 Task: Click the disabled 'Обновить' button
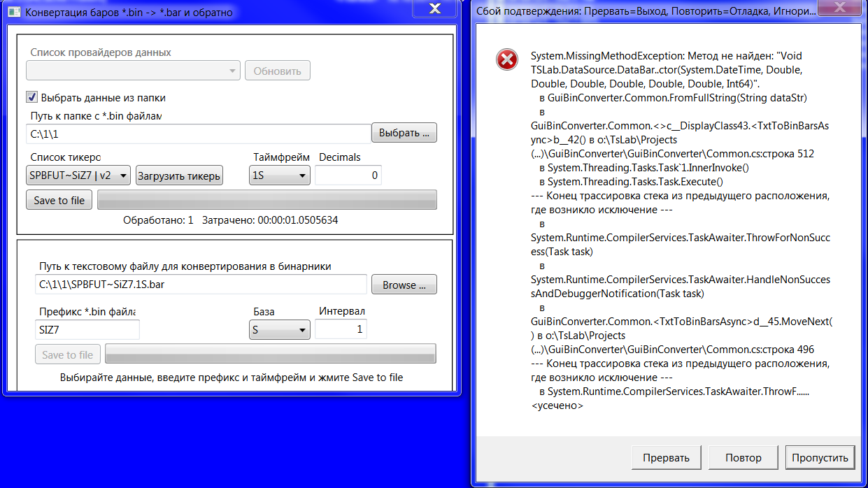pyautogui.click(x=277, y=71)
